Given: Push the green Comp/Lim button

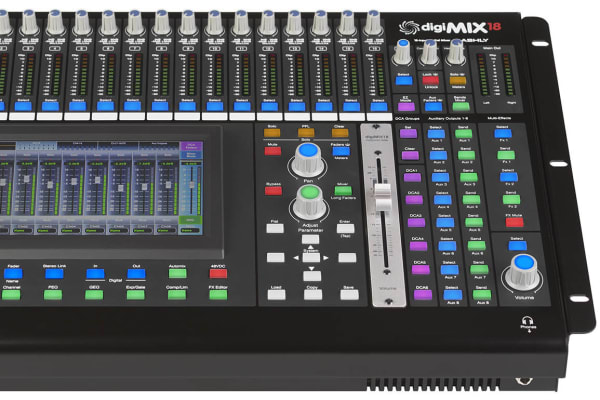Looking at the screenshot, I should [177, 295].
